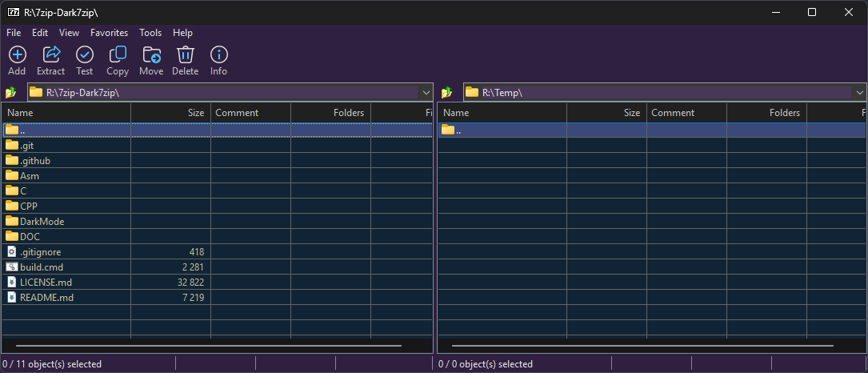The width and height of the screenshot is (868, 373).
Task: Click the .gitignore file icon
Action: [12, 251]
